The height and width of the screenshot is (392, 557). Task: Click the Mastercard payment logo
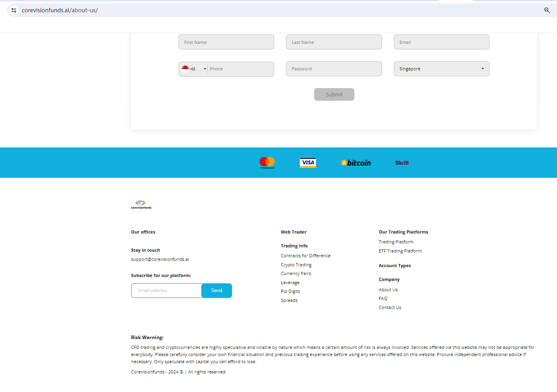click(267, 162)
